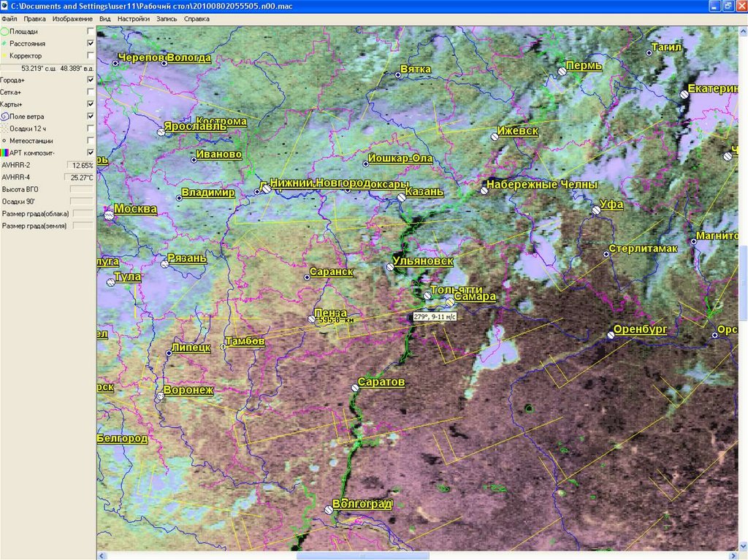748x560 pixels.
Task: Click the Москва station marker on map
Action: [x=108, y=215]
